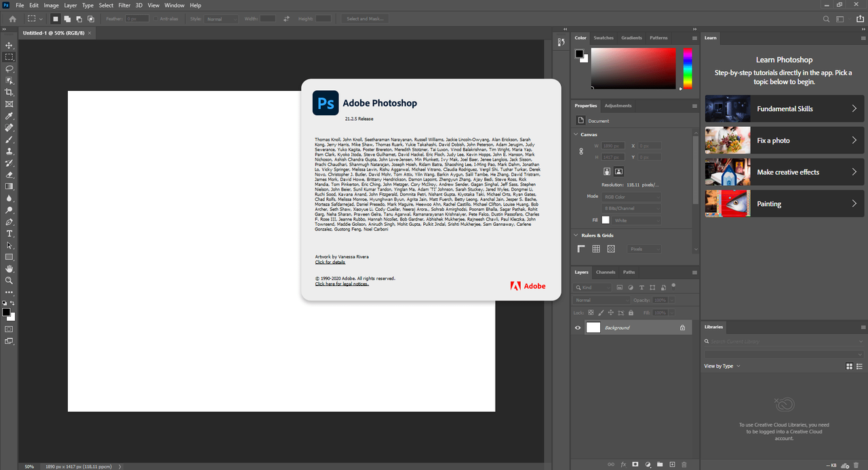Click the search magnifier icon at top right
Image resolution: width=868 pixels, height=470 pixels.
(x=826, y=19)
